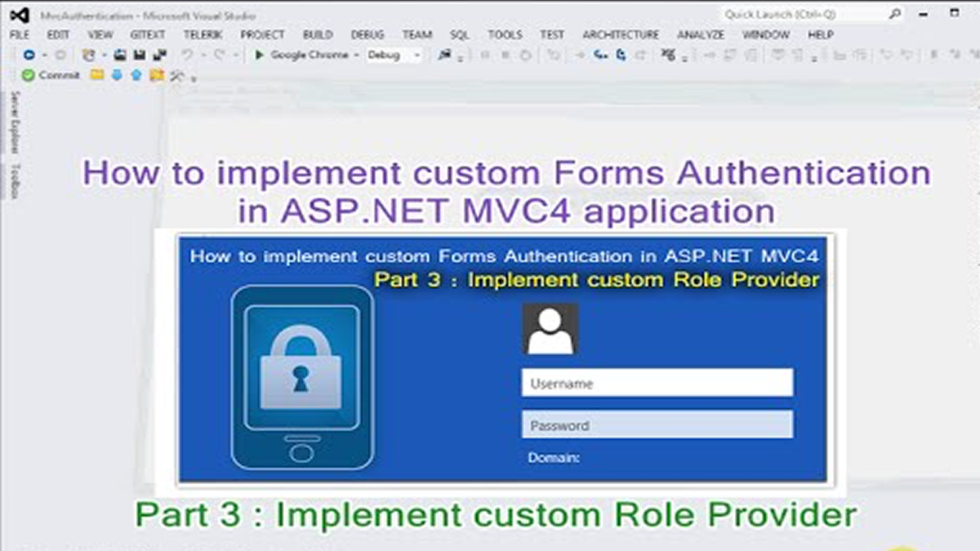Open the FILE menu
Viewport: 980px width, 551px height.
click(20, 35)
